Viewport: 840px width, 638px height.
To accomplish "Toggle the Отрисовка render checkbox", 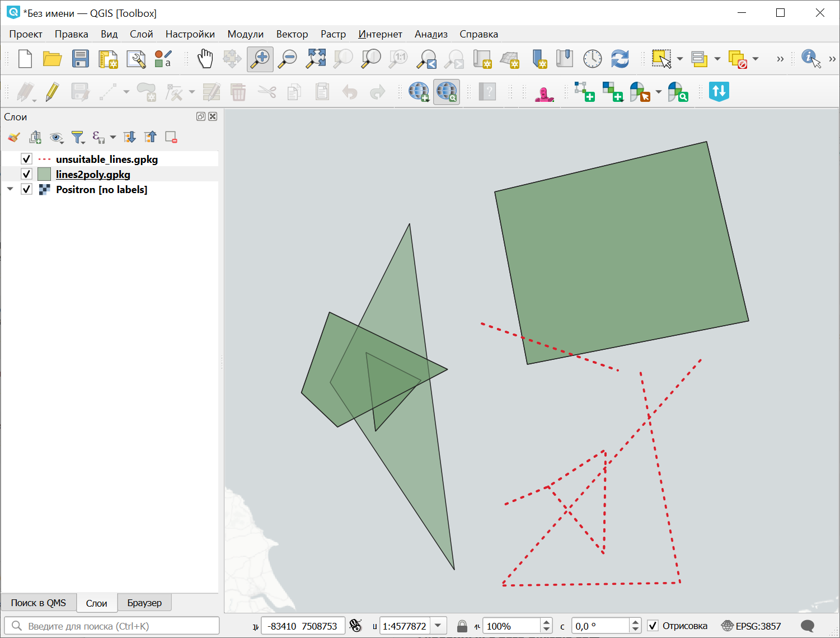I will pos(653,626).
